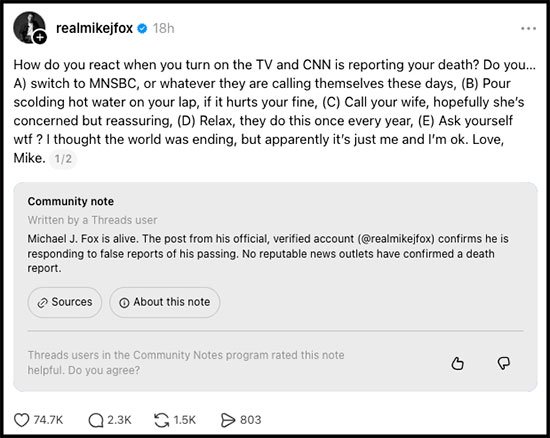Viewport: 550px width, 438px height.
Task: View the 2.3K replies count
Action: coord(119,420)
